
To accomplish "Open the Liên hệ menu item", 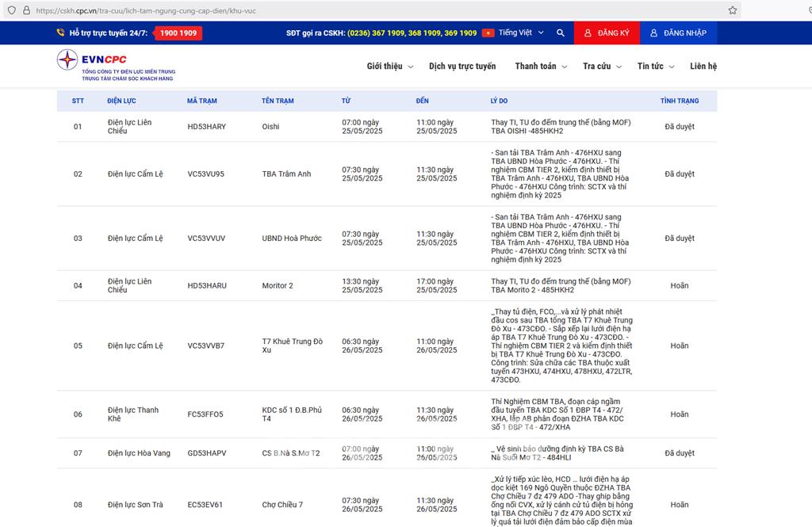I will point(703,67).
